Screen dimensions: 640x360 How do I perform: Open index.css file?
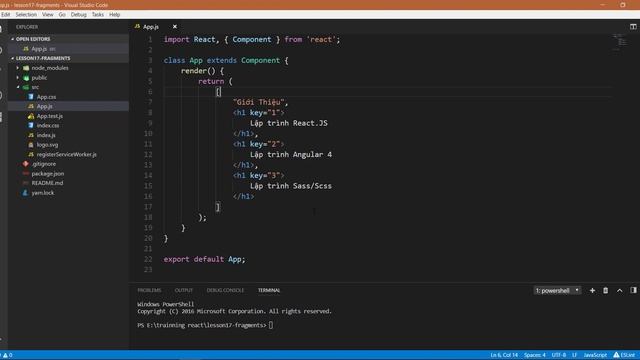tap(48, 125)
